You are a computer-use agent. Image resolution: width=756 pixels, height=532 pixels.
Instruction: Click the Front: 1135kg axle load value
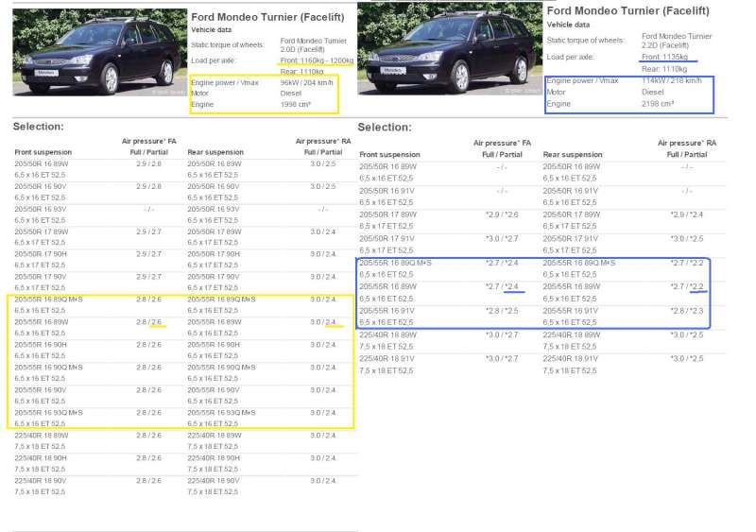click(x=664, y=57)
